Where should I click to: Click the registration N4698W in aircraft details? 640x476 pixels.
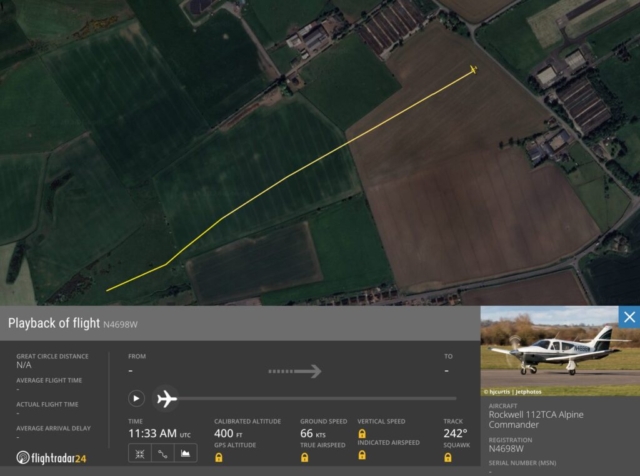(x=506, y=449)
